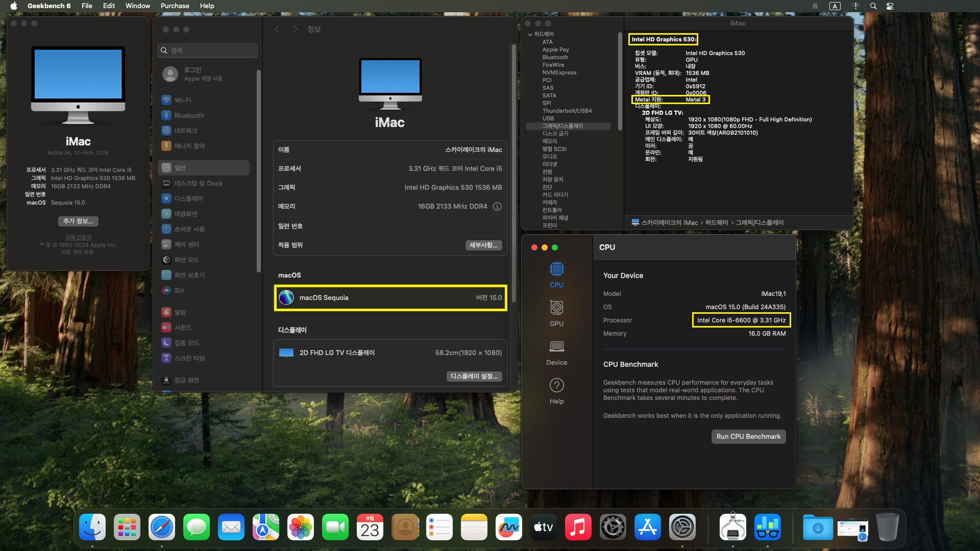Image resolution: width=980 pixels, height=551 pixels.
Task: Open Control Center in menu bar
Action: coord(890,6)
